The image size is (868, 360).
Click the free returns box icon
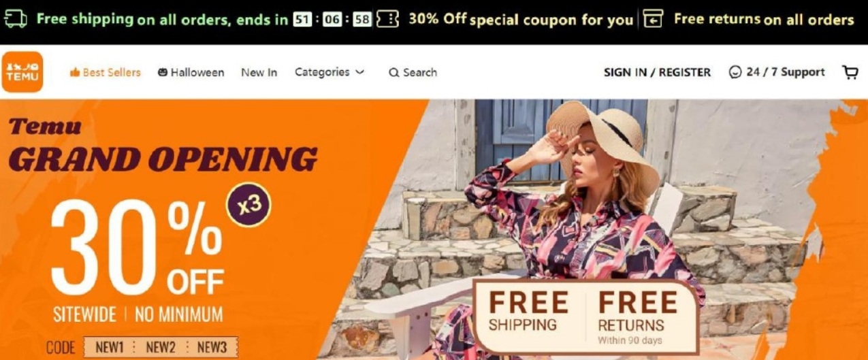[x=653, y=19]
